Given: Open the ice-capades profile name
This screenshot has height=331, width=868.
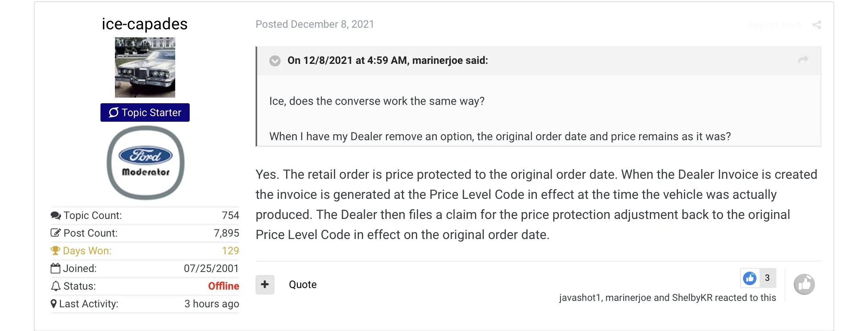Looking at the screenshot, I should tap(145, 24).
